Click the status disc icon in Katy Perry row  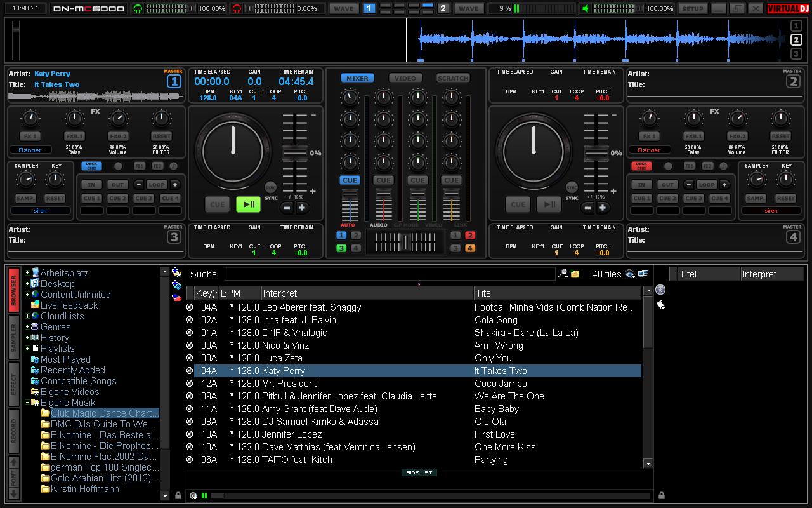189,371
